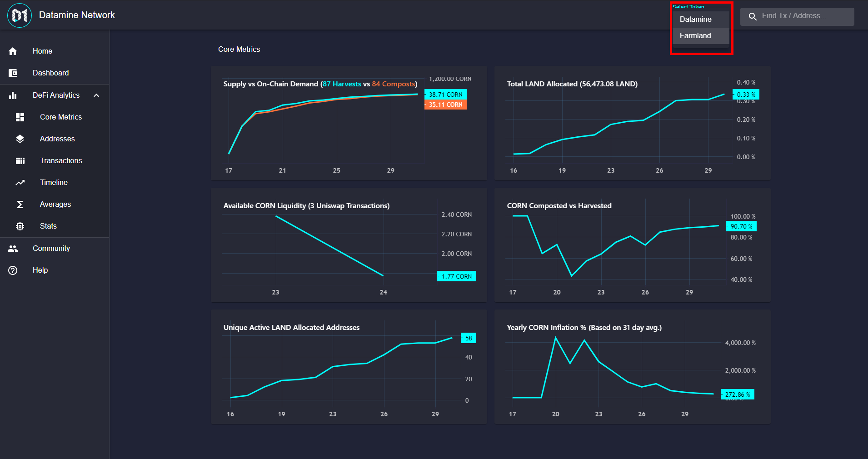This screenshot has height=459, width=868.
Task: Click the Addresses layers icon
Action: 20,139
